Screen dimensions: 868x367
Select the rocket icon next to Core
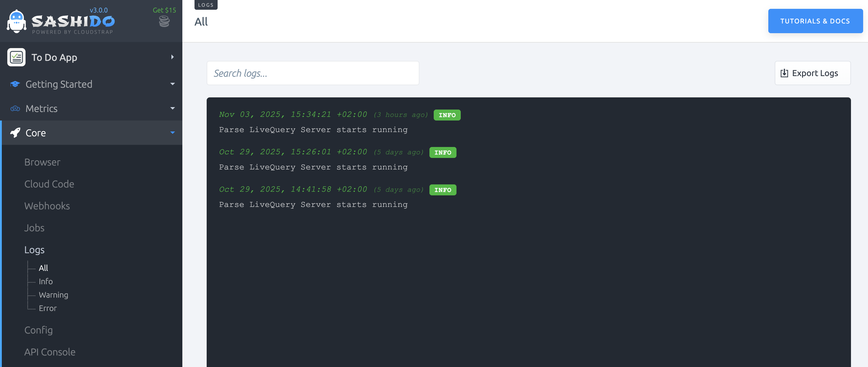tap(15, 133)
